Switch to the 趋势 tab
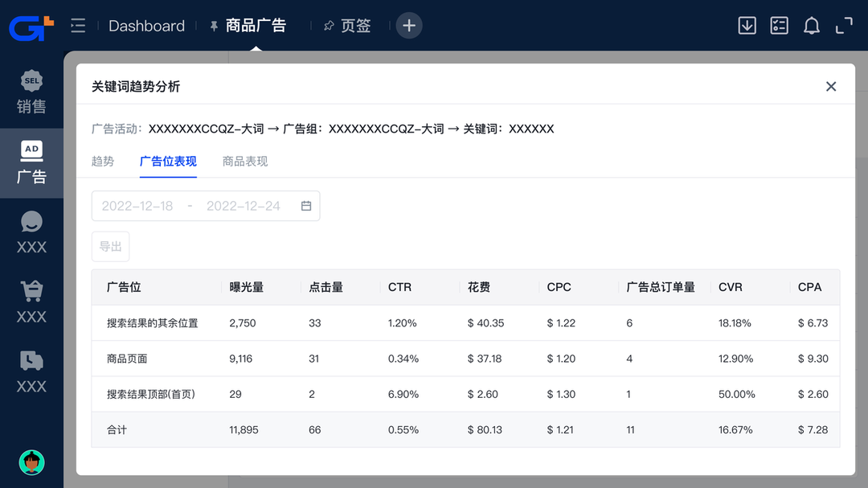Screen dimensions: 868x488 click(x=103, y=162)
